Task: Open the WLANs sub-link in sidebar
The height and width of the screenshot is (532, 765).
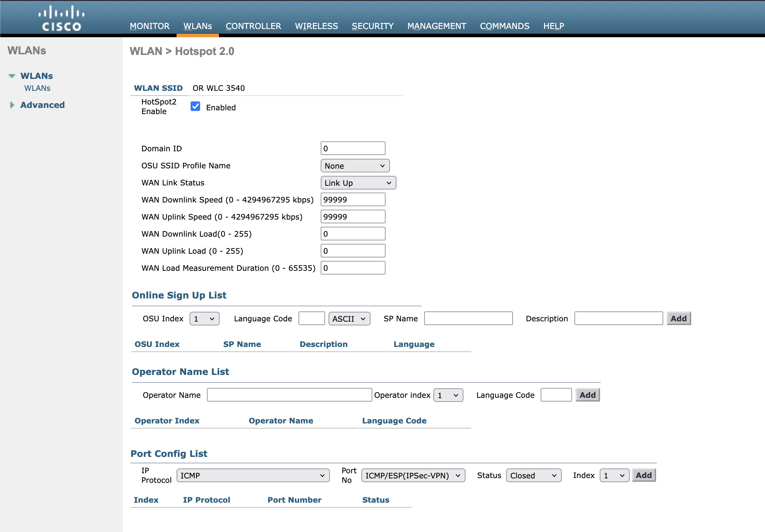Action: [37, 88]
